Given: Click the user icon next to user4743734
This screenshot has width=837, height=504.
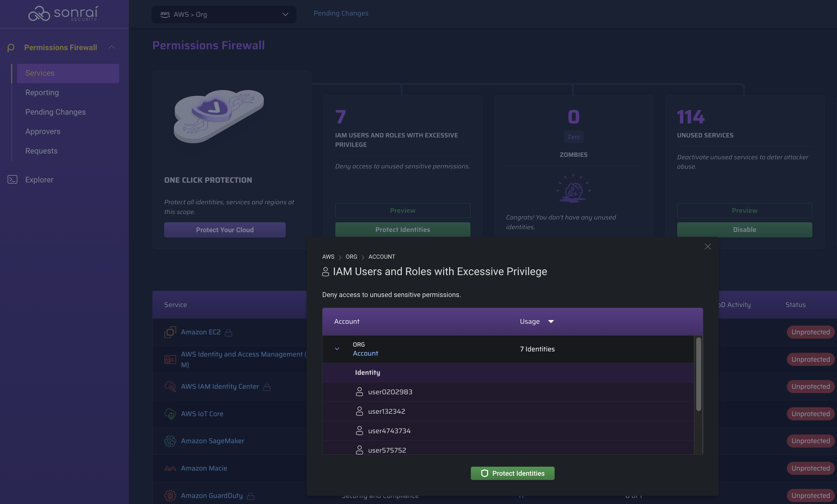Looking at the screenshot, I should 359,431.
